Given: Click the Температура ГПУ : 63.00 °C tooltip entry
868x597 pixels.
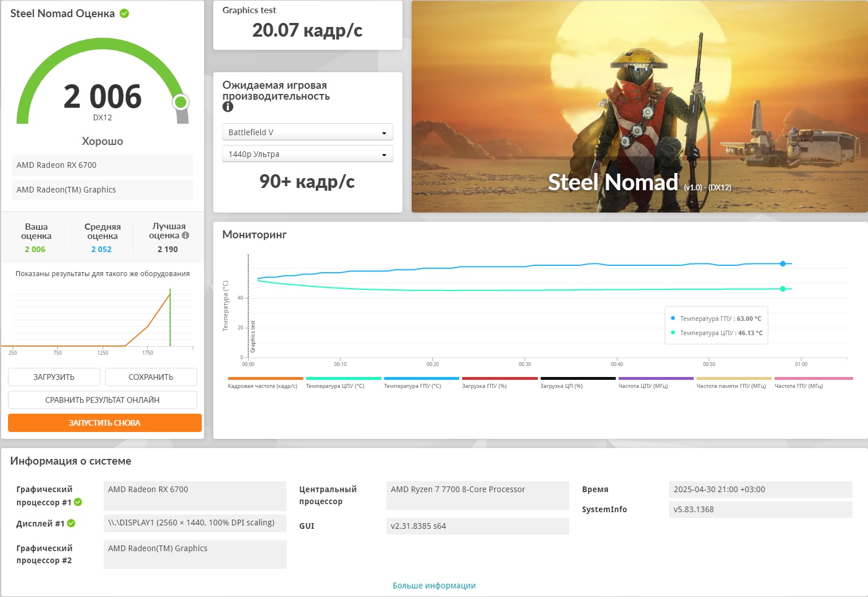Looking at the screenshot, I should 716,319.
